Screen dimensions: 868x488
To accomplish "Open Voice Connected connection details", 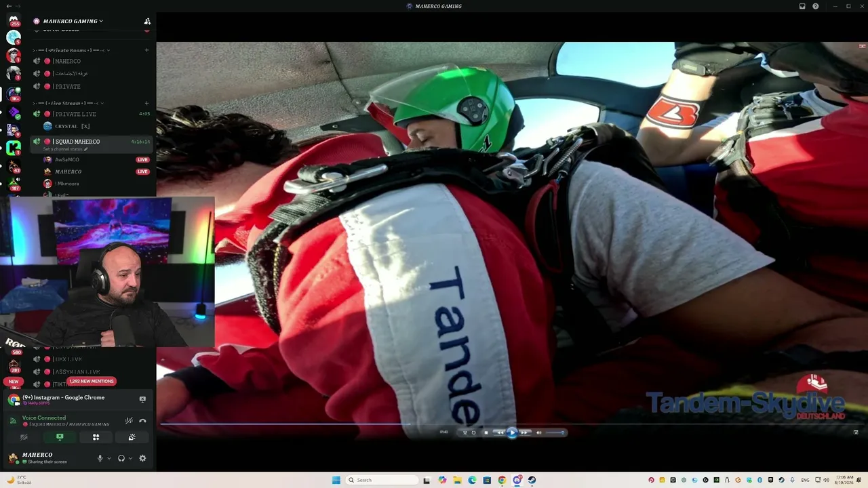I will click(x=44, y=418).
